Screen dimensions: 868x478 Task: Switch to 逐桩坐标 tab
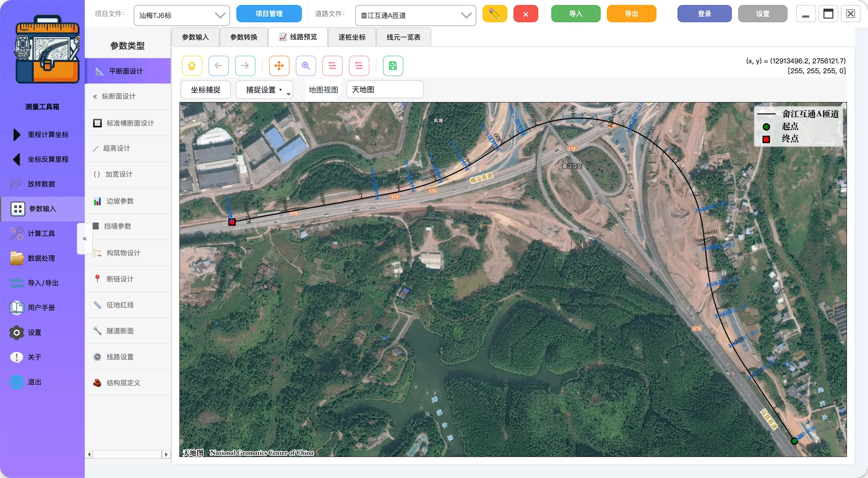pos(352,37)
